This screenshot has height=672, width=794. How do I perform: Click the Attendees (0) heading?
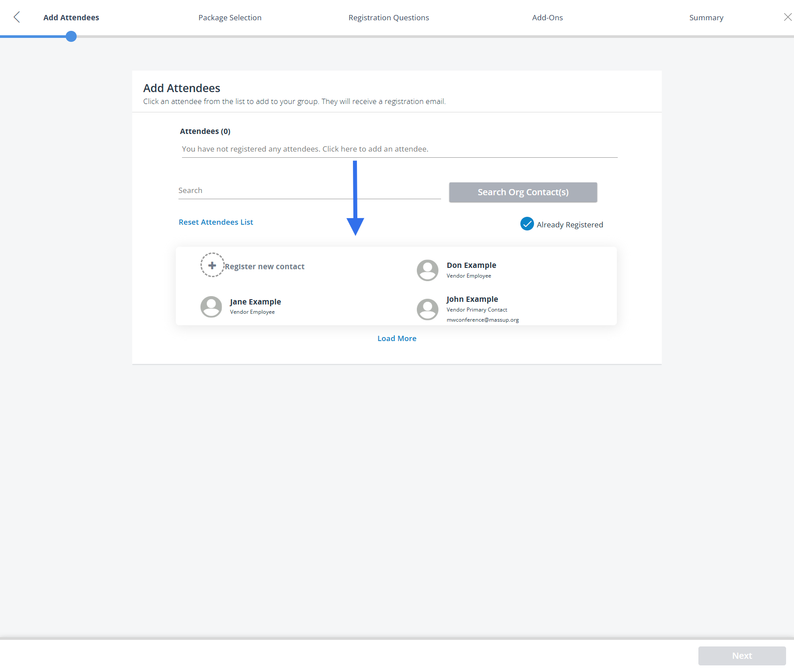205,131
